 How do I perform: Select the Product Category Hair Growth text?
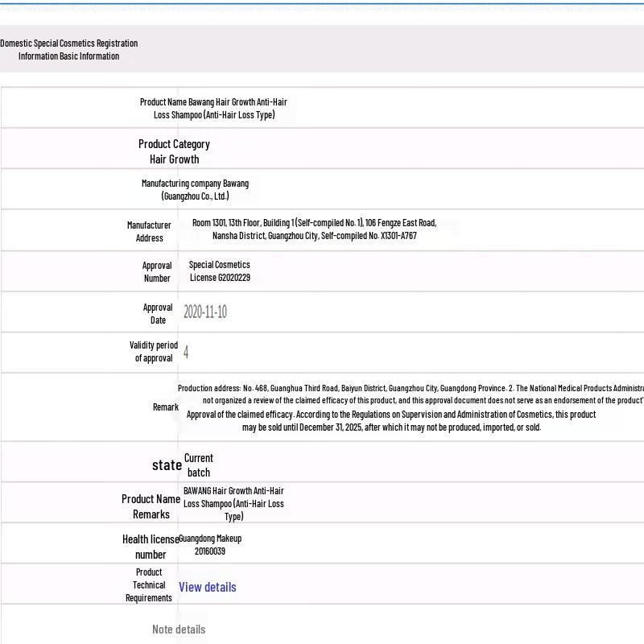click(174, 151)
